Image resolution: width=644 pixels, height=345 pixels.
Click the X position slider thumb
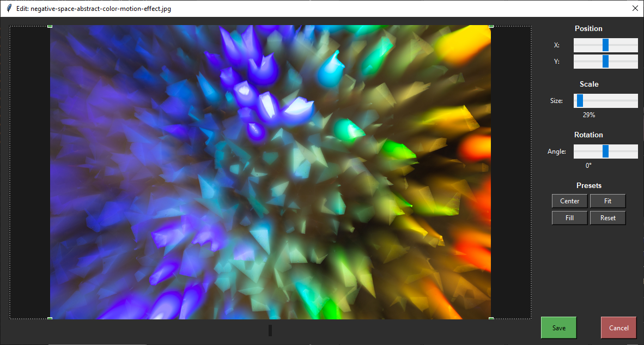pyautogui.click(x=605, y=45)
